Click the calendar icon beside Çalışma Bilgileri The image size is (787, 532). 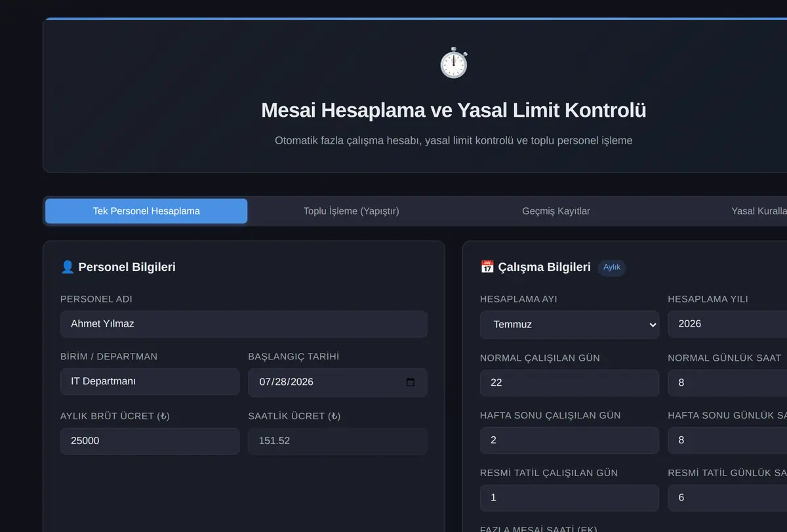point(487,267)
